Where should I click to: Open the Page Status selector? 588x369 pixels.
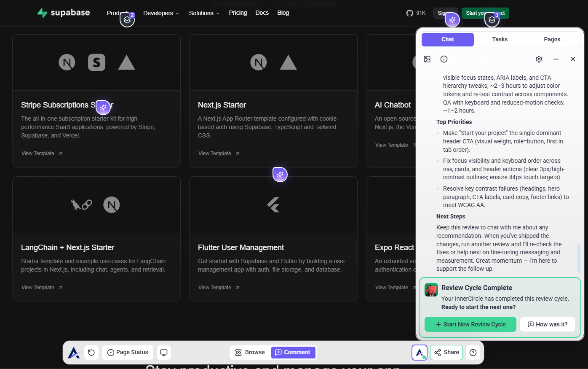(128, 353)
